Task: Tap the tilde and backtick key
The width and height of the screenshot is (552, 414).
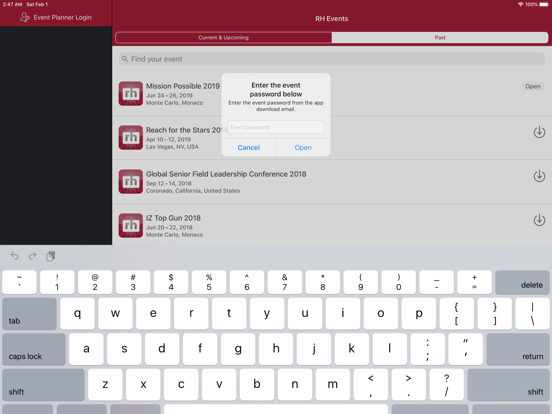Action: [19, 282]
